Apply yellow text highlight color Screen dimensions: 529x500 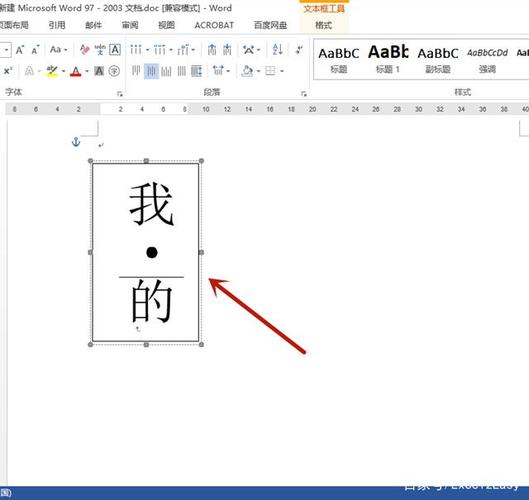(x=52, y=71)
